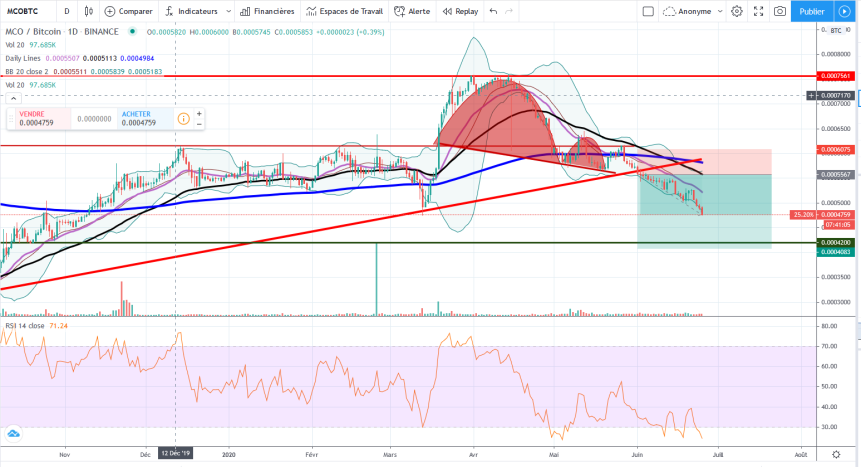Screen dimensions: 861x467
Task: Click the order quantity field 0.0000000
Action: [x=94, y=119]
